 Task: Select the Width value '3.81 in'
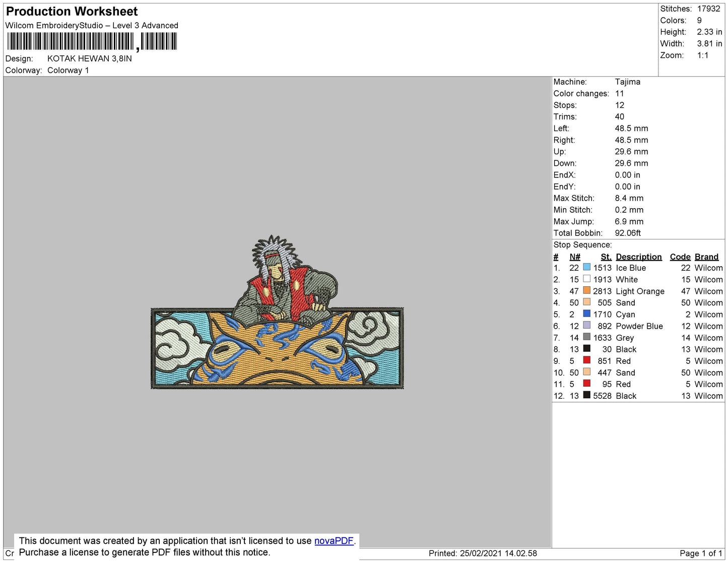[x=709, y=44]
